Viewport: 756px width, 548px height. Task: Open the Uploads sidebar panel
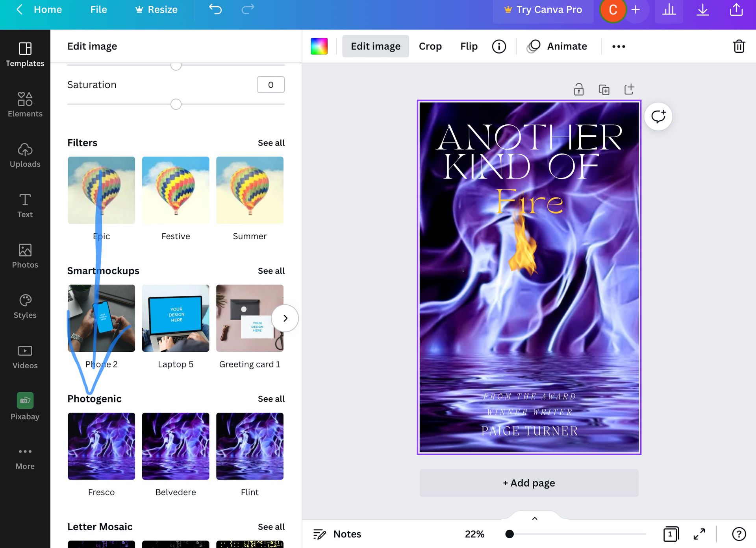pyautogui.click(x=25, y=155)
